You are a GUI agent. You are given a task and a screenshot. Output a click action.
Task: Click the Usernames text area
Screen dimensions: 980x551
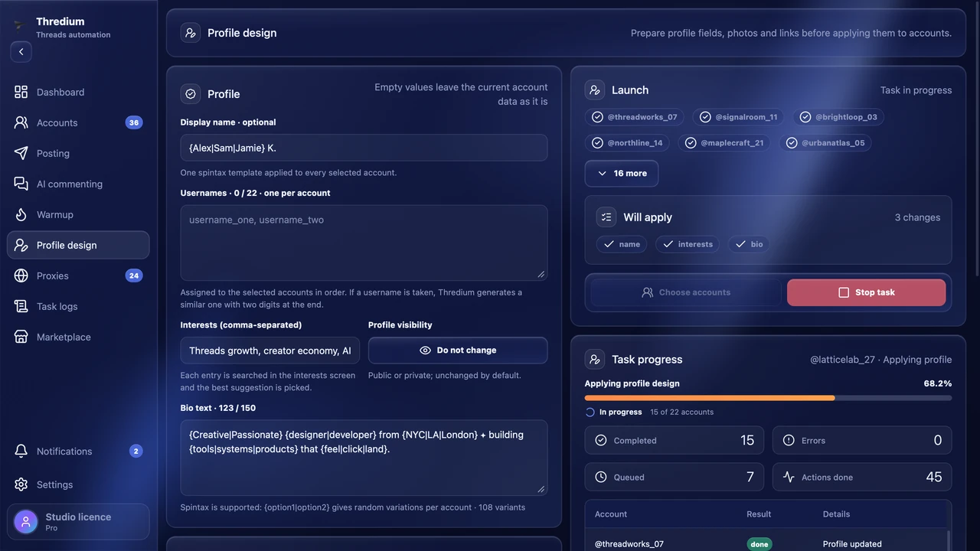364,243
